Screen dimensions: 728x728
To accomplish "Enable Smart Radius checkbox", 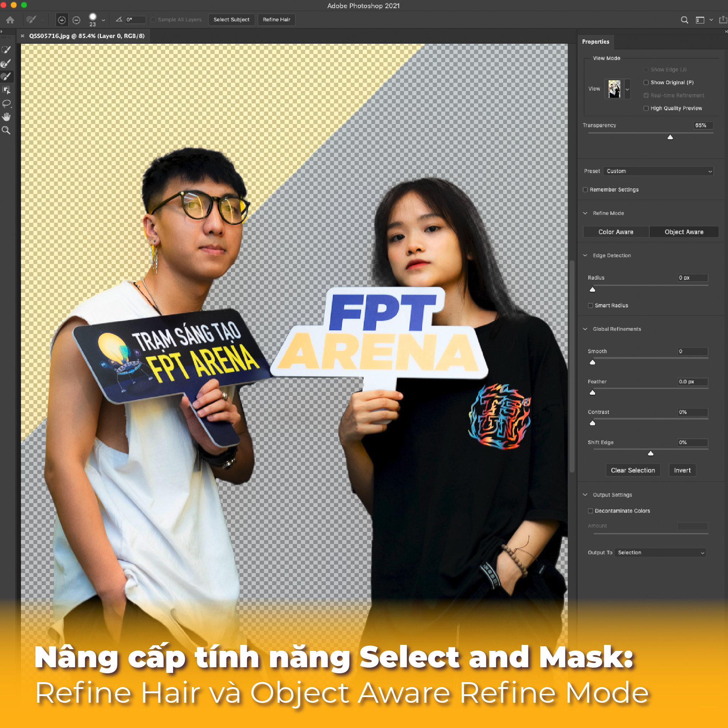I will tap(590, 306).
